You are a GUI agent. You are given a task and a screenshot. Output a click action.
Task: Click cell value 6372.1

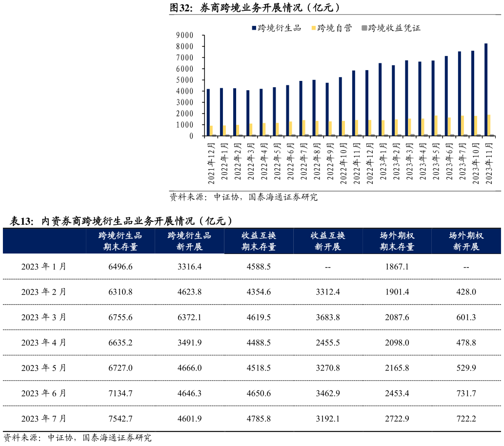[189, 318]
